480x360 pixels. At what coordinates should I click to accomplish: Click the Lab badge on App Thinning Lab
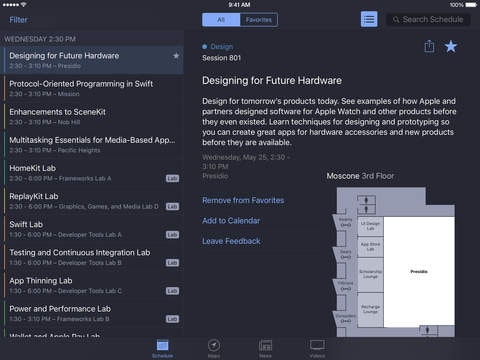pos(172,291)
